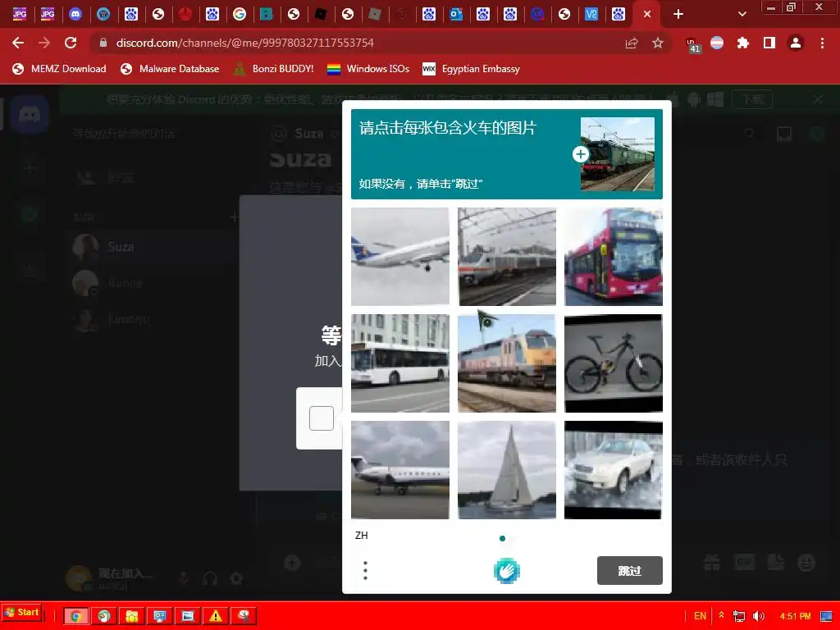
Task: Click the EN language indicator
Action: tap(701, 616)
